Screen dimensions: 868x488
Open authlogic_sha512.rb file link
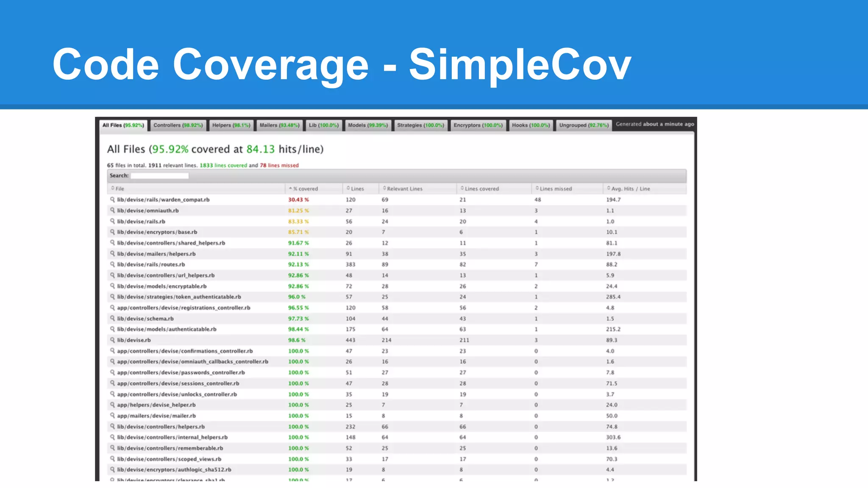click(174, 470)
